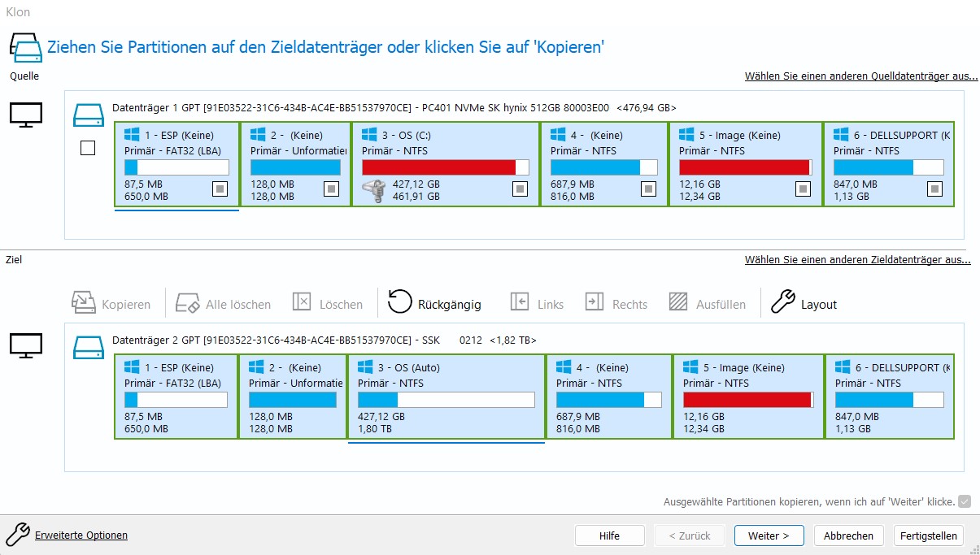Click the 'Ziel' label
Viewport: 980px width, 555px height.
point(14,260)
